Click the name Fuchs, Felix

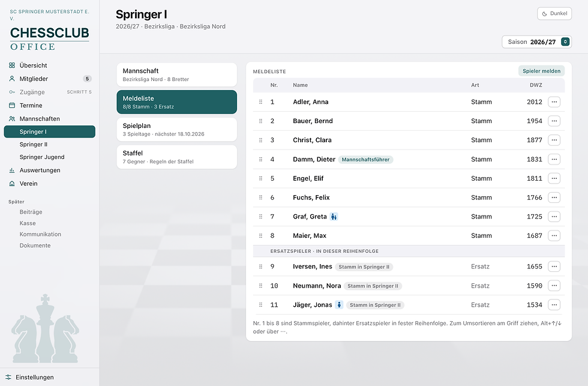pos(311,198)
